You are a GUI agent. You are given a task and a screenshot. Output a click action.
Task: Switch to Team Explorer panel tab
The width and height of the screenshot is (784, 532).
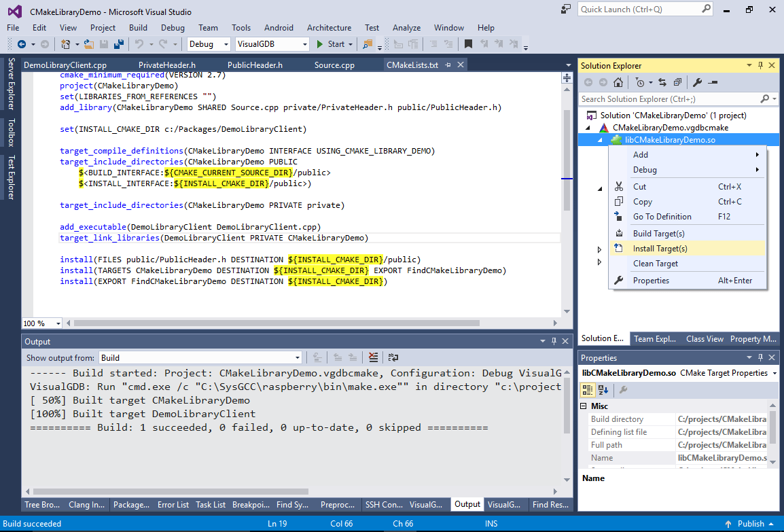pyautogui.click(x=654, y=338)
